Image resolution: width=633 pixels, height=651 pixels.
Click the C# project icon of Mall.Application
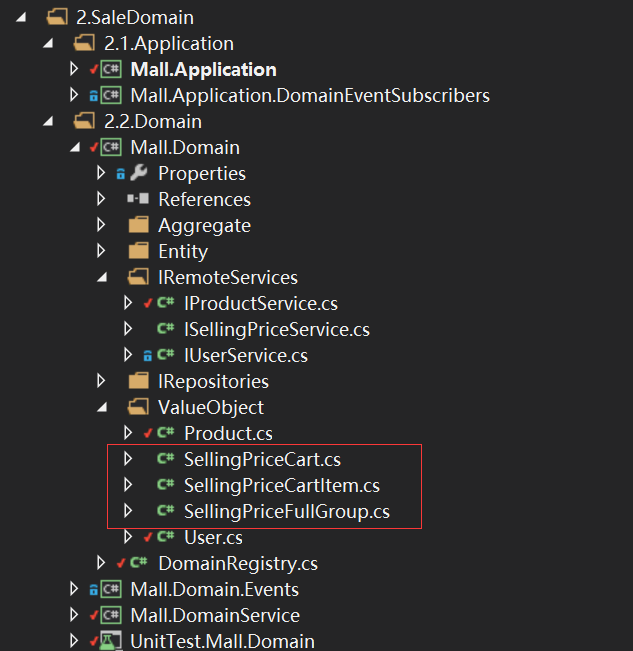click(111, 69)
